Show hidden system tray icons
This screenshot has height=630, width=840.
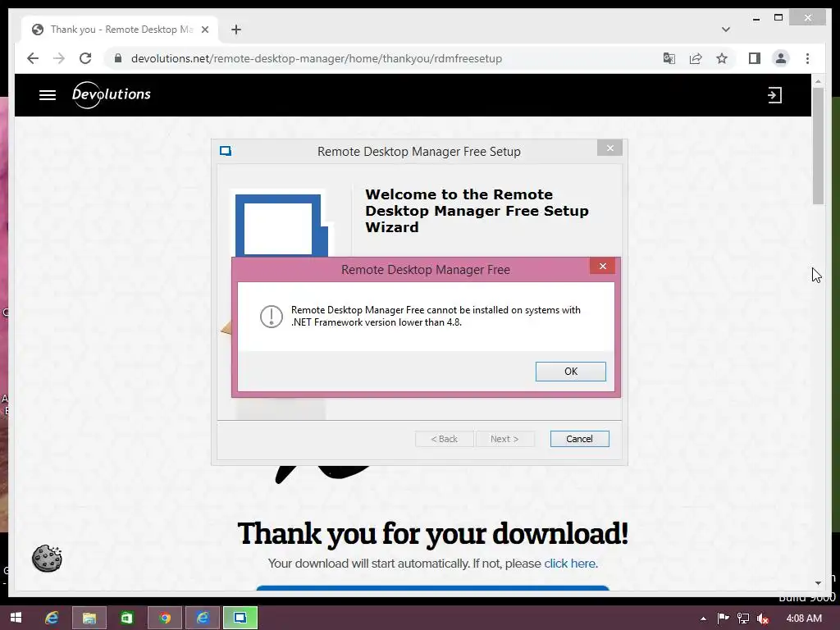pos(703,619)
